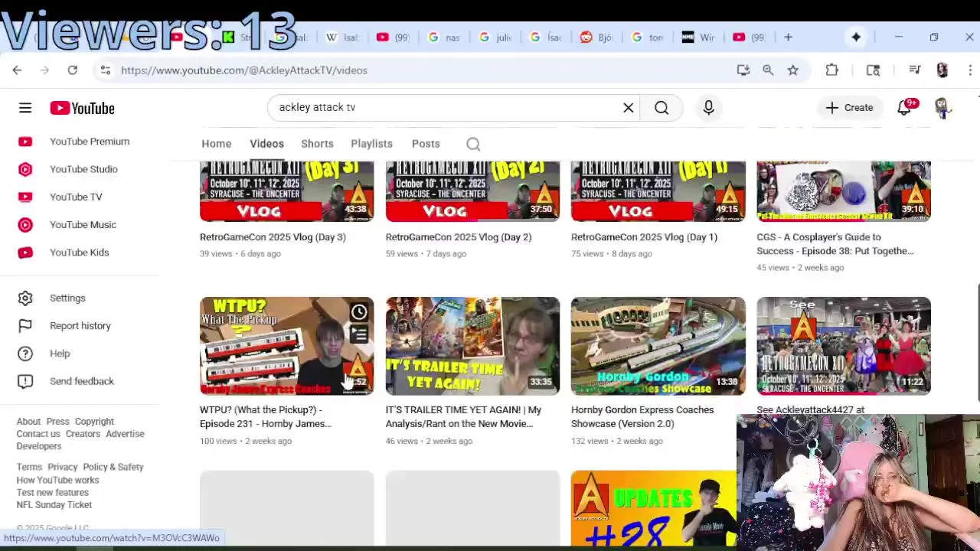This screenshot has width=980, height=551.
Task: Add WTPU video to queue
Action: tap(359, 334)
